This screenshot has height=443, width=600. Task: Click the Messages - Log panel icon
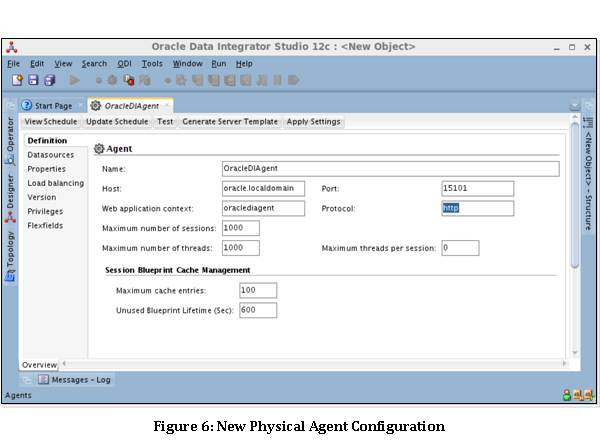(x=44, y=379)
